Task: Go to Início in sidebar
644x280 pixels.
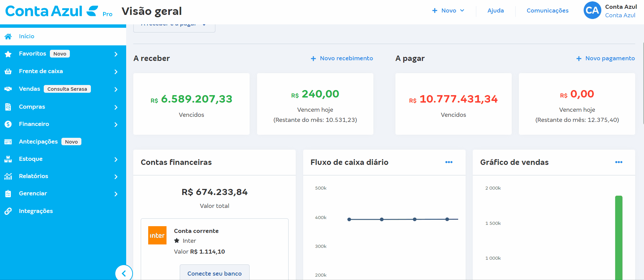Action: pyautogui.click(x=63, y=36)
